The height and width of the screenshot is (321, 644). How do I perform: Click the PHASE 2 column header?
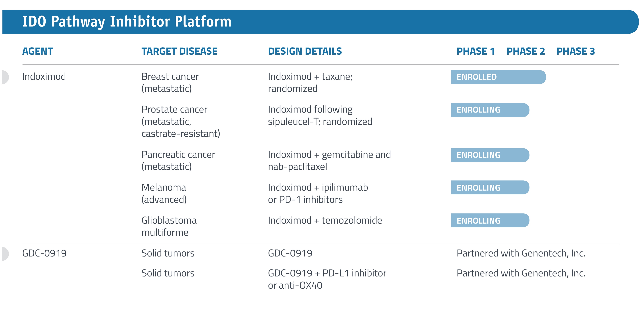pyautogui.click(x=525, y=51)
